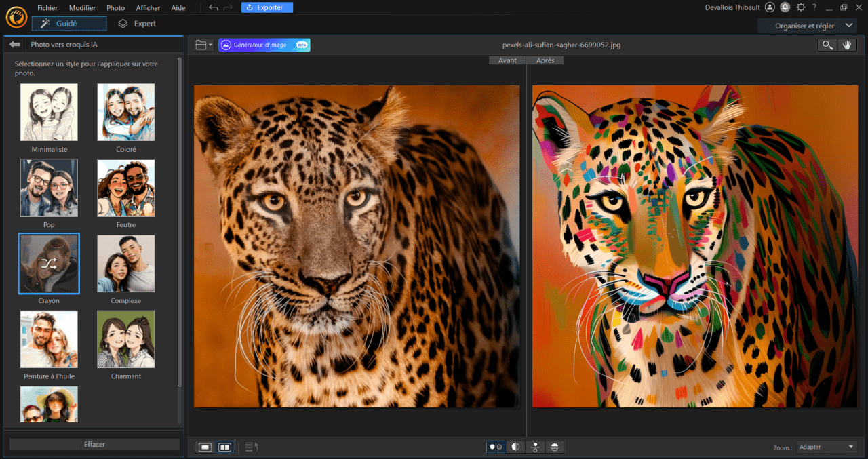Redo with the right arrow icon

coord(228,7)
